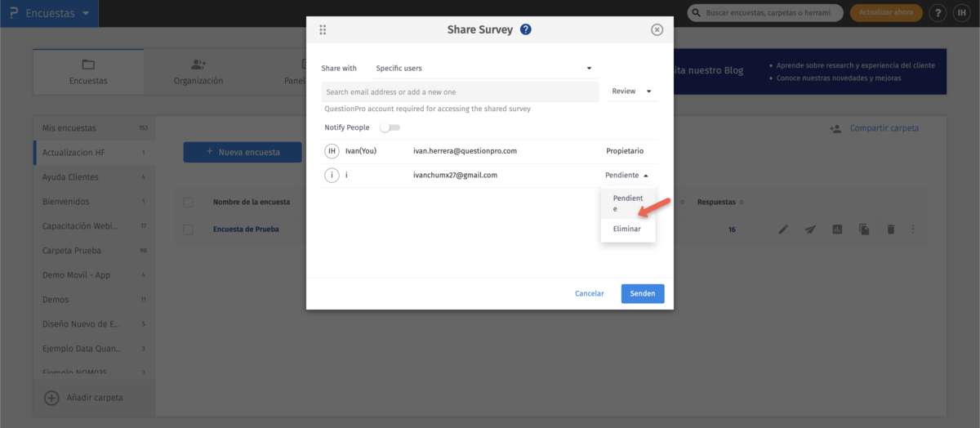Toggle the Notify People switch

[390, 127]
